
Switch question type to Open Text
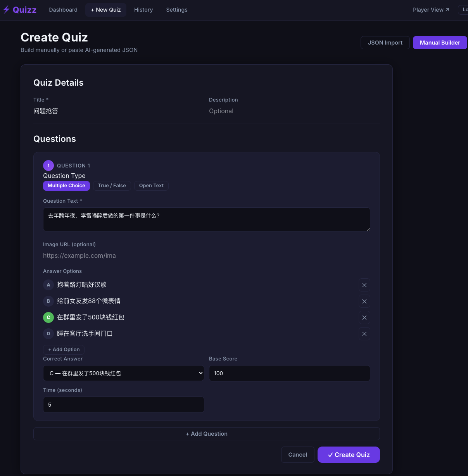(x=151, y=186)
